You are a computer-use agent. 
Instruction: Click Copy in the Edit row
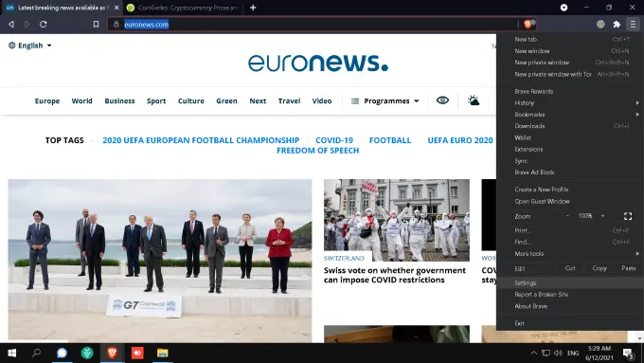[x=599, y=268]
